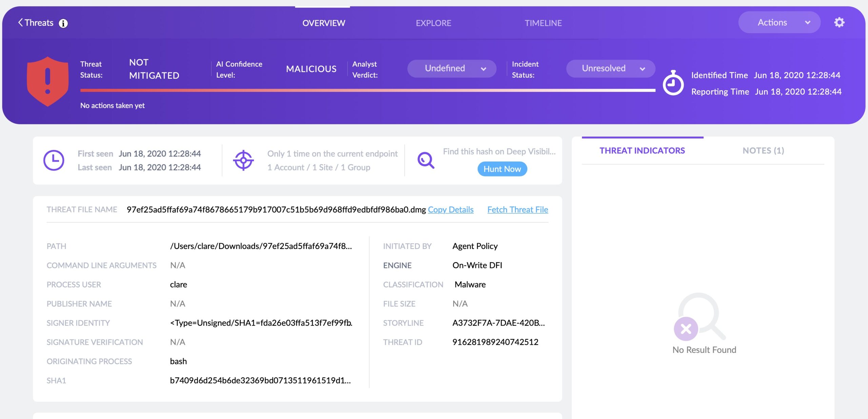Switch to the EXPLORE tab

pyautogui.click(x=433, y=23)
